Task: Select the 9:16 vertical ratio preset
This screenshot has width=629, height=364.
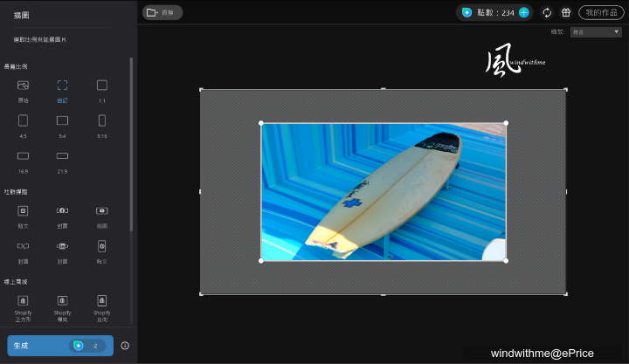Action: tap(101, 120)
